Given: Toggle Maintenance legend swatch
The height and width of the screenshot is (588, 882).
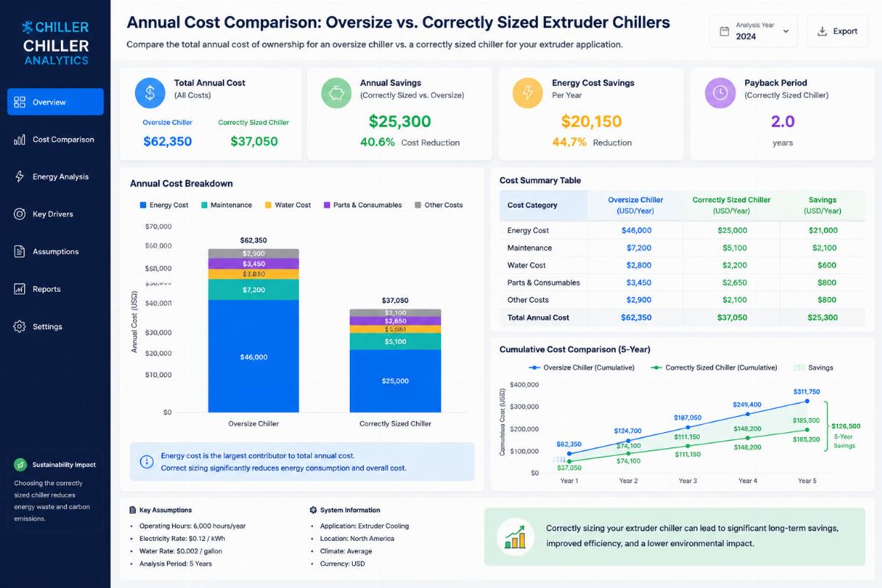Looking at the screenshot, I should coord(204,205).
